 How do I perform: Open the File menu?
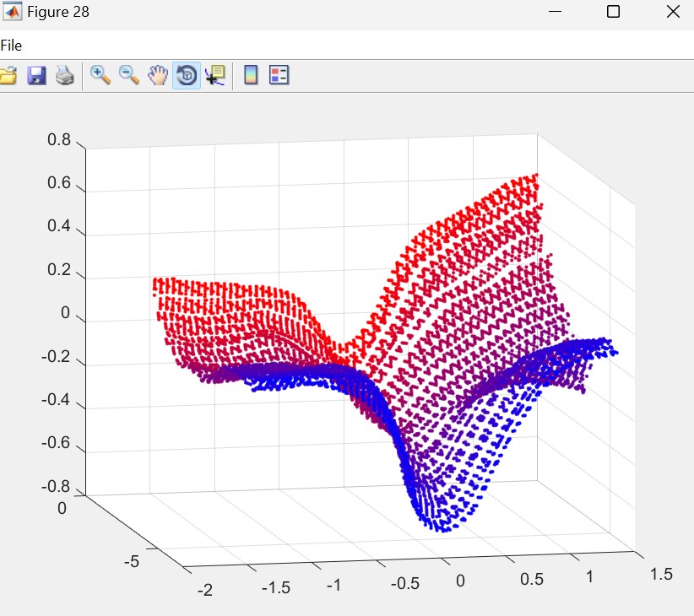point(12,46)
